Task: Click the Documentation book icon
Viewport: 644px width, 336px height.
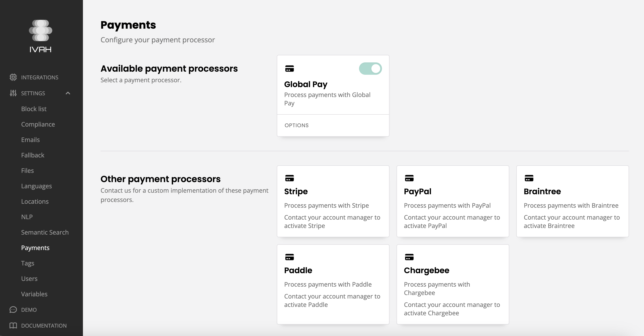Action: click(13, 325)
